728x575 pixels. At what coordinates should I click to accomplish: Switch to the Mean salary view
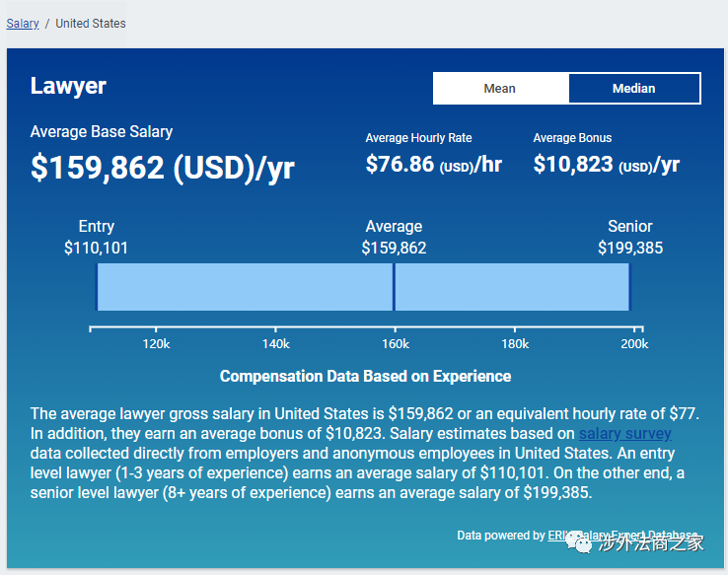(500, 89)
